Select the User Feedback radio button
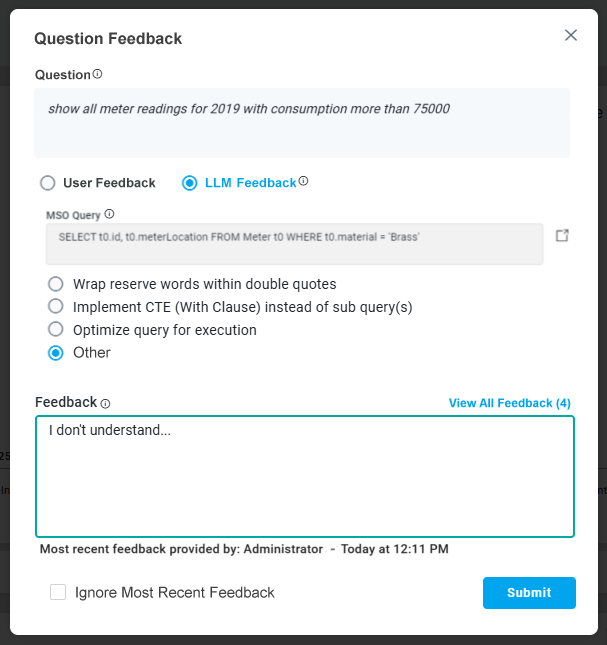 click(x=47, y=183)
